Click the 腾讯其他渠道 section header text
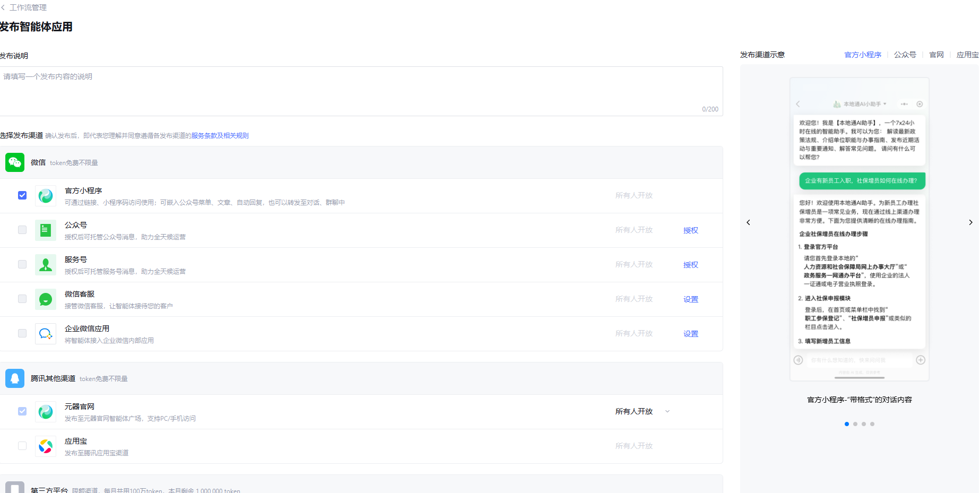The image size is (980, 493). point(53,378)
